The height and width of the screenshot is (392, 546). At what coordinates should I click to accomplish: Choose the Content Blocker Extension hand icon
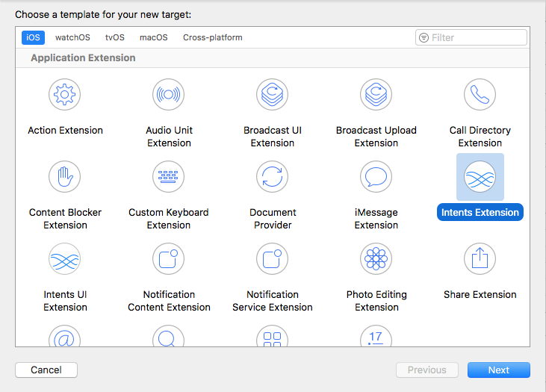pos(65,177)
